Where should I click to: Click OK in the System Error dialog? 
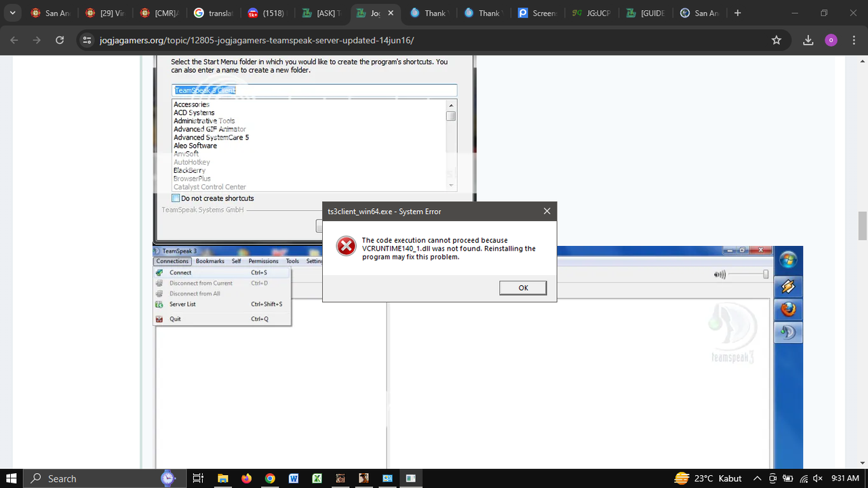pos(523,288)
